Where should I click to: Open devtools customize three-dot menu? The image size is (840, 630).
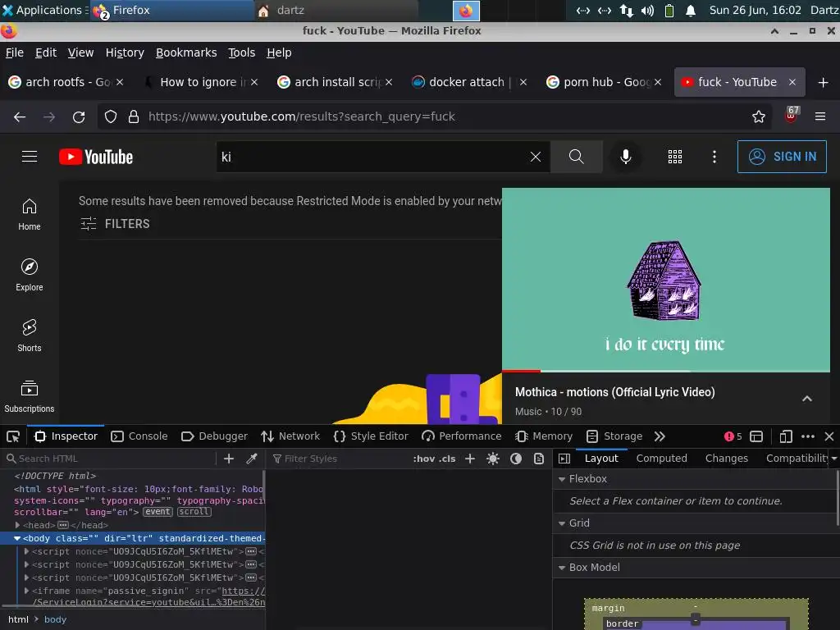tap(808, 436)
